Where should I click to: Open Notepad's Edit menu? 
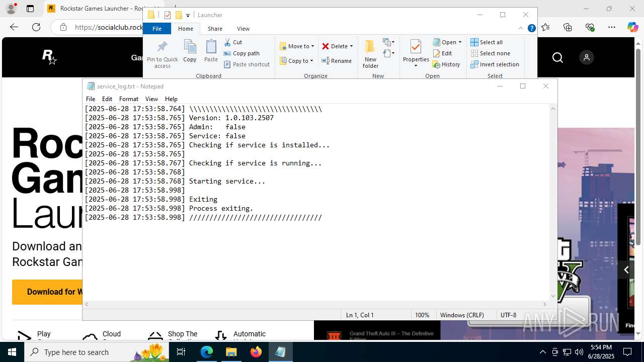point(107,99)
